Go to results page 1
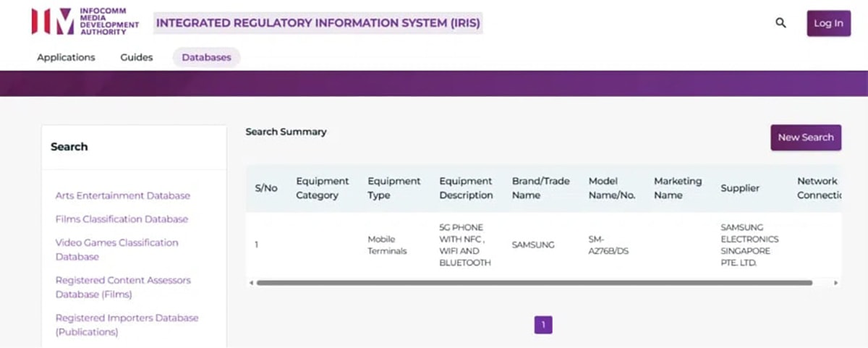Image resolution: width=868 pixels, height=348 pixels. click(543, 325)
